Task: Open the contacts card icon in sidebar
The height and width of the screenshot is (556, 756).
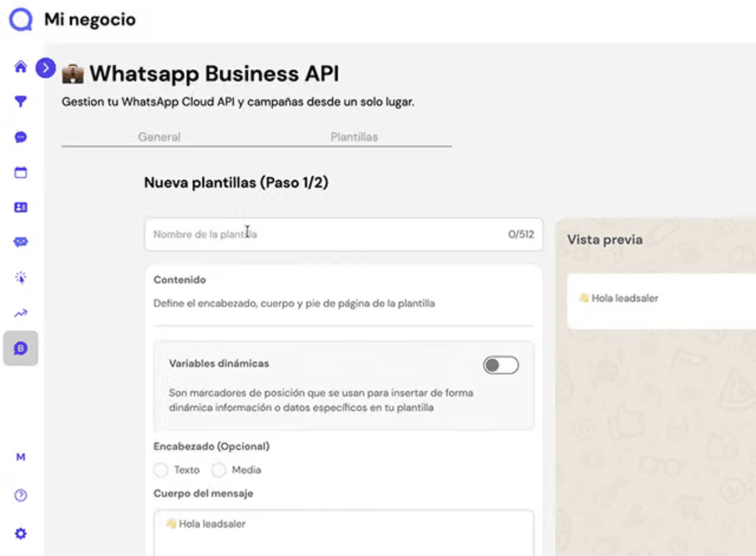Action: coord(20,207)
